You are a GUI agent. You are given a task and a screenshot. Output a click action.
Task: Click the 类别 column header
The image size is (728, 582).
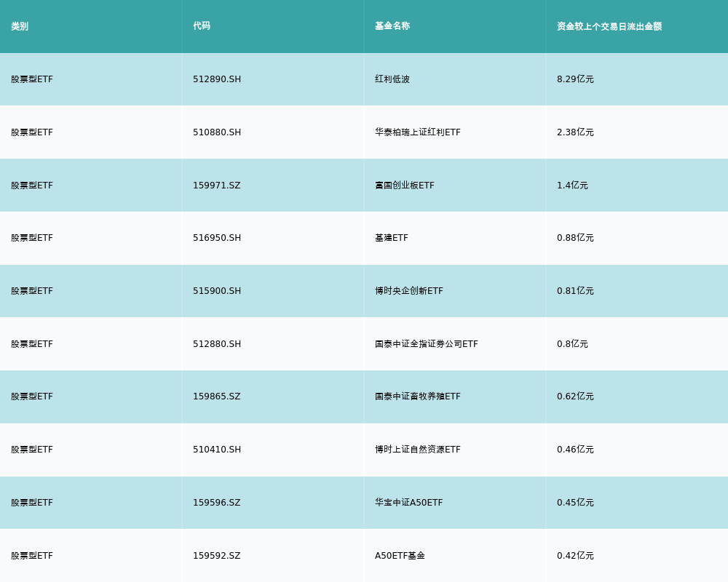20,26
